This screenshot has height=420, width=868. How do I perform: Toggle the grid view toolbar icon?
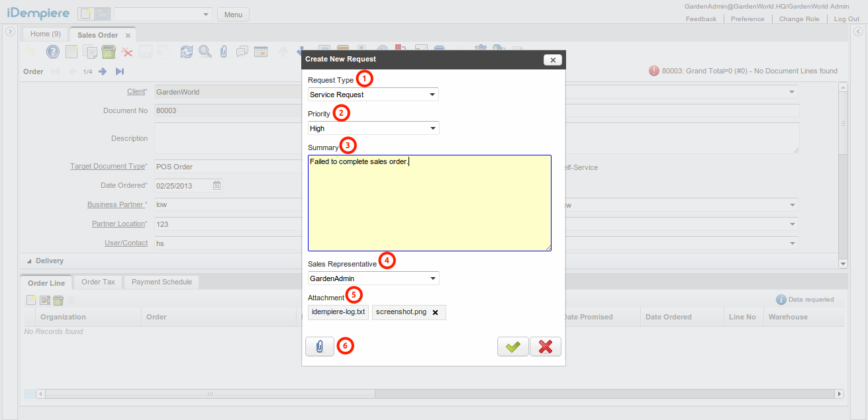click(x=260, y=51)
